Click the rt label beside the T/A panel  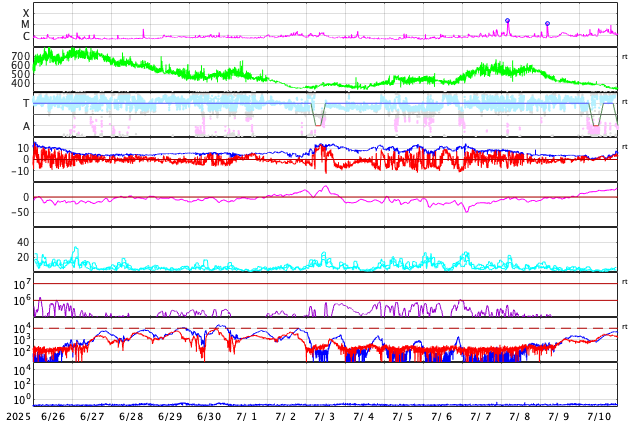coord(625,102)
